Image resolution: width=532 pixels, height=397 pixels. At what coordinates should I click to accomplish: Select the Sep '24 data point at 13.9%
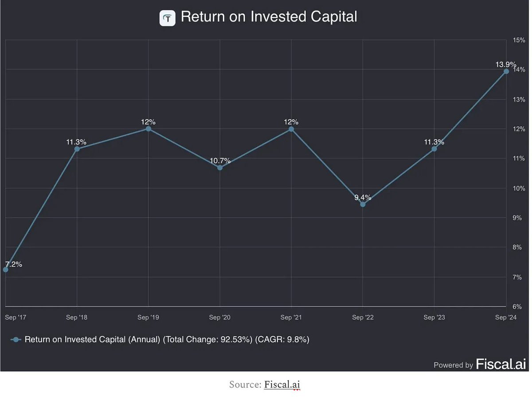pyautogui.click(x=506, y=71)
